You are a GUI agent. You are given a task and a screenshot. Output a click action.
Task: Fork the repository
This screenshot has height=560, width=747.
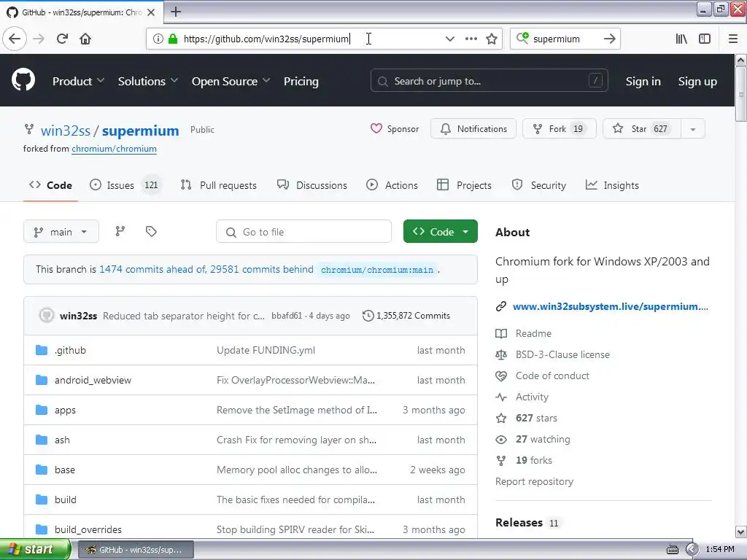click(x=560, y=128)
